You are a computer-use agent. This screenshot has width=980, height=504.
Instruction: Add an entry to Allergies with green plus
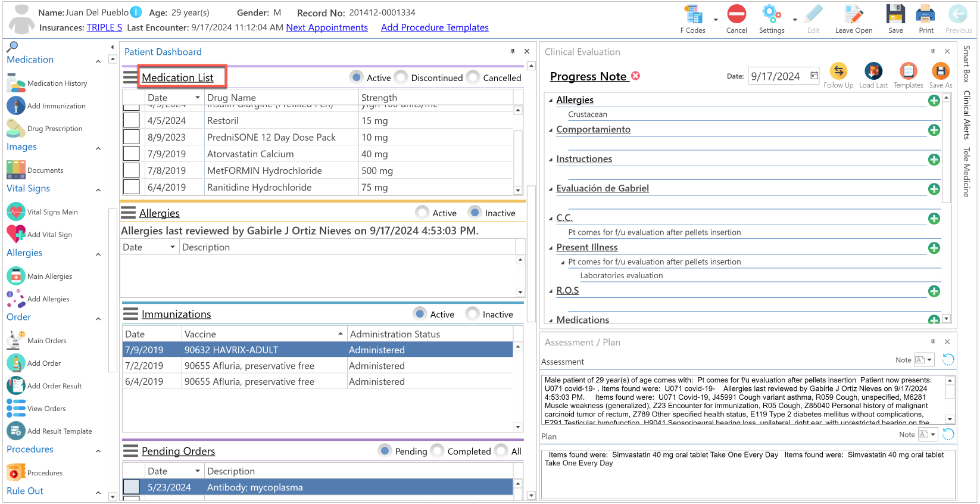pyautogui.click(x=934, y=101)
